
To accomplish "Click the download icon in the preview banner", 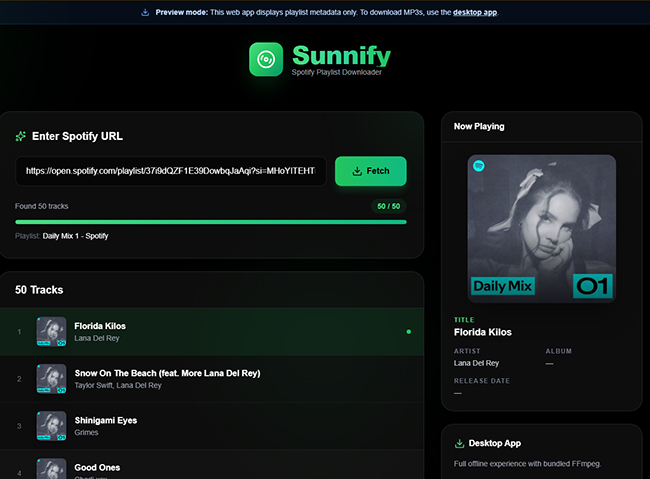I will point(145,12).
